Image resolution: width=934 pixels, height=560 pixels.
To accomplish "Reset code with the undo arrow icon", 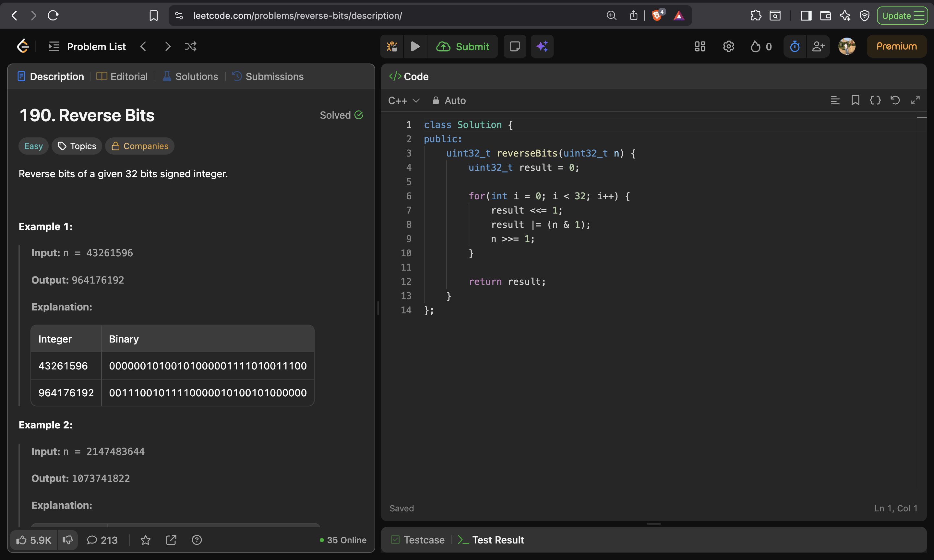I will [895, 100].
